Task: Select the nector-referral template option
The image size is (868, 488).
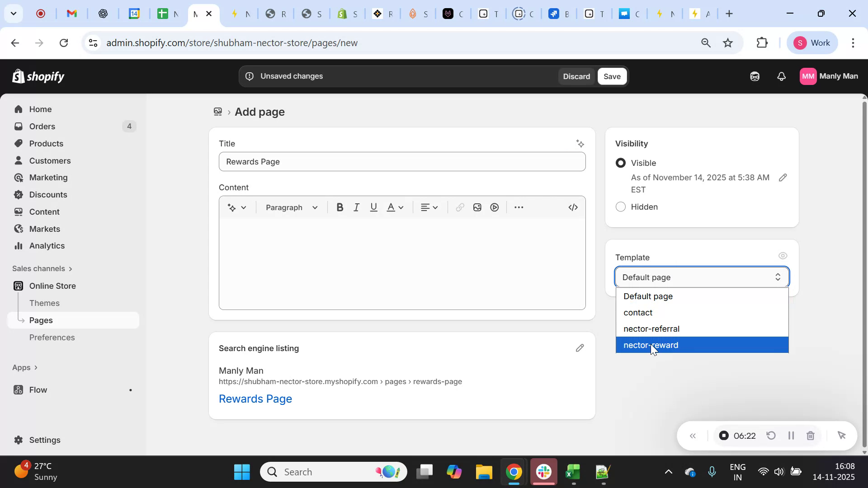Action: pyautogui.click(x=651, y=328)
